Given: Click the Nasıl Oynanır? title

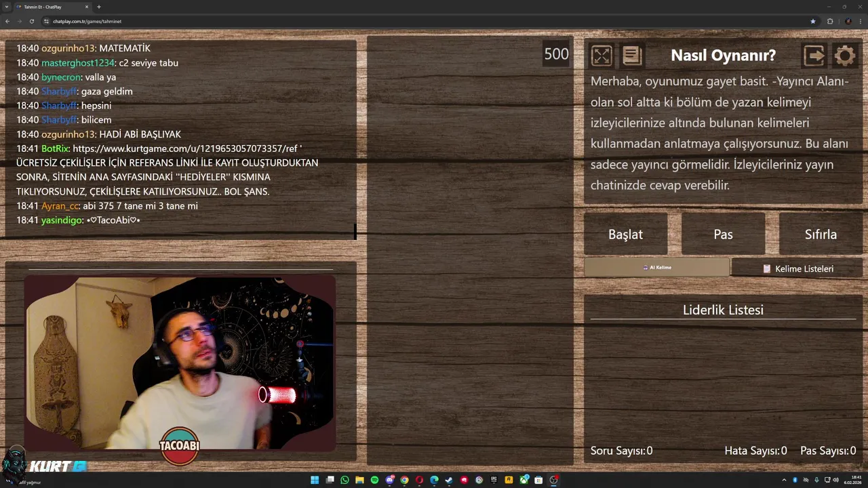Looking at the screenshot, I should coord(723,56).
